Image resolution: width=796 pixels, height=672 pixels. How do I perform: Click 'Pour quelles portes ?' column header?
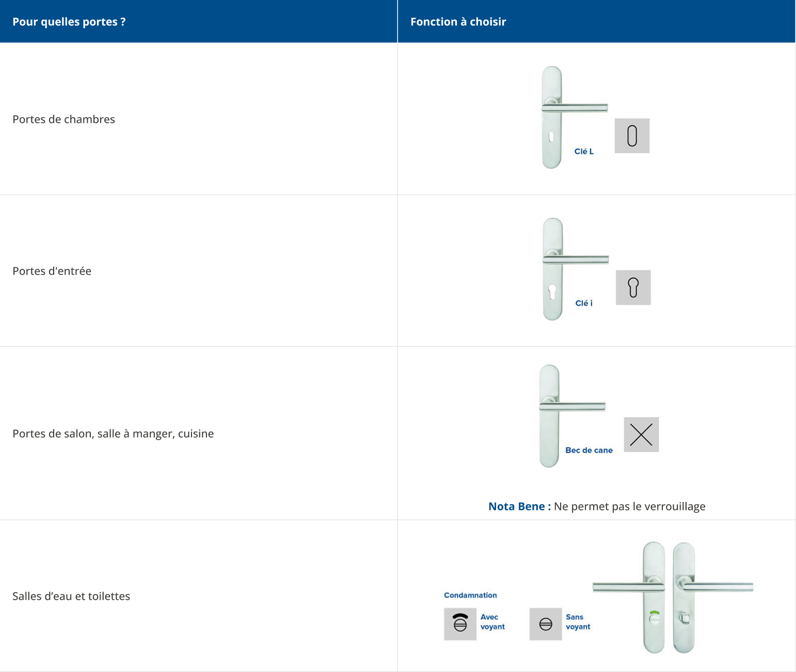click(x=69, y=22)
